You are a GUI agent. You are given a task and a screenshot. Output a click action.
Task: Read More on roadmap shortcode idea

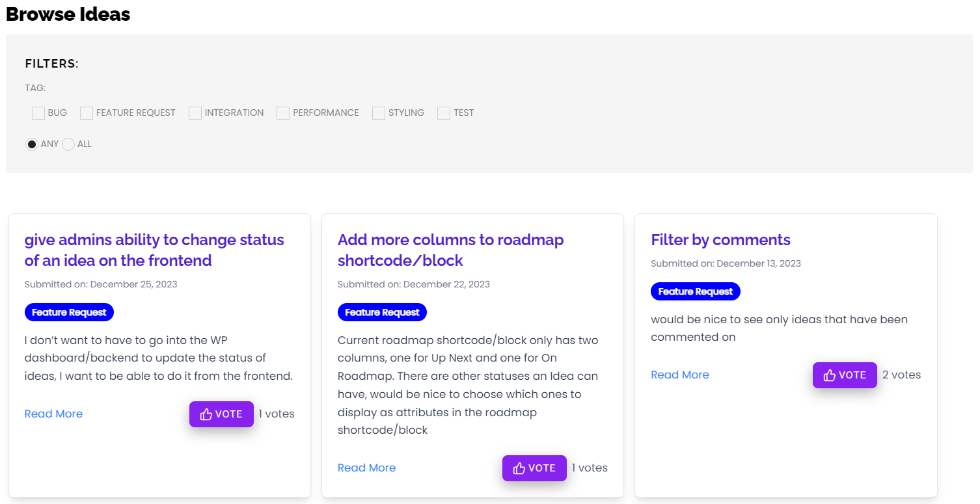(x=366, y=468)
